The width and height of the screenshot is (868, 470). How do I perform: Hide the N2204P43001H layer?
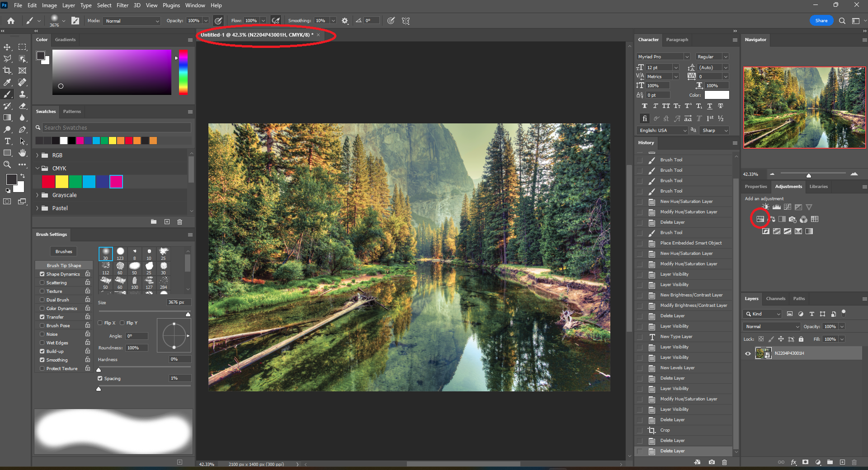point(748,353)
